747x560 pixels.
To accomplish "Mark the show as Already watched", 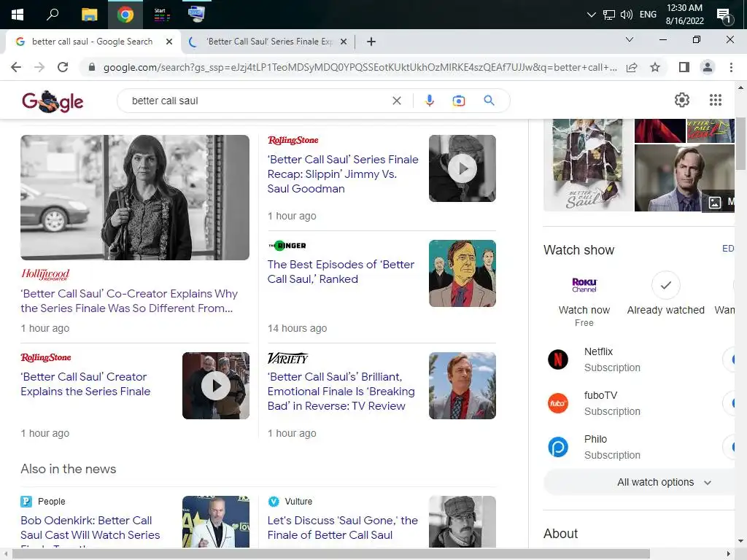I will point(665,293).
